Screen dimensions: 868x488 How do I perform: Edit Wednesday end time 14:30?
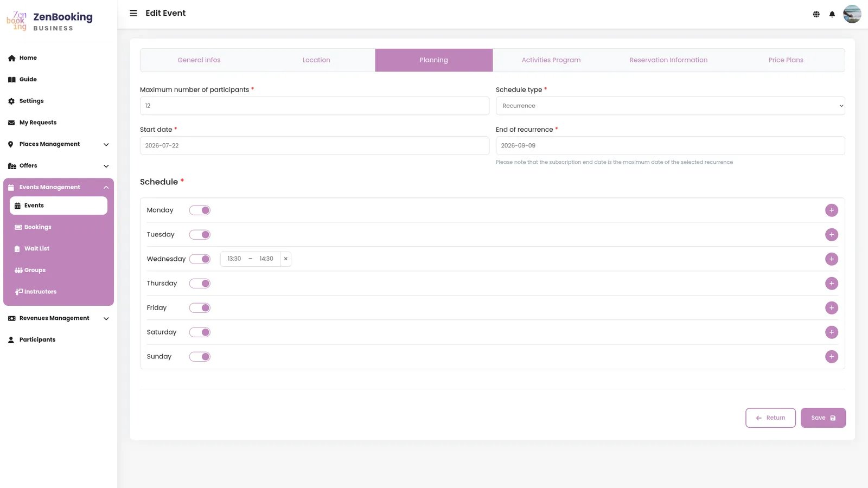pos(266,259)
